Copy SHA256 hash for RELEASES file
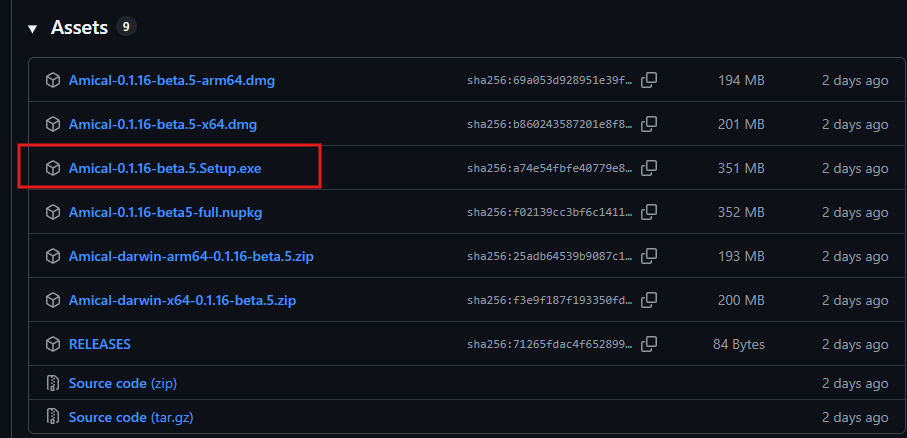Screen dimensions: 907x438 649,344
